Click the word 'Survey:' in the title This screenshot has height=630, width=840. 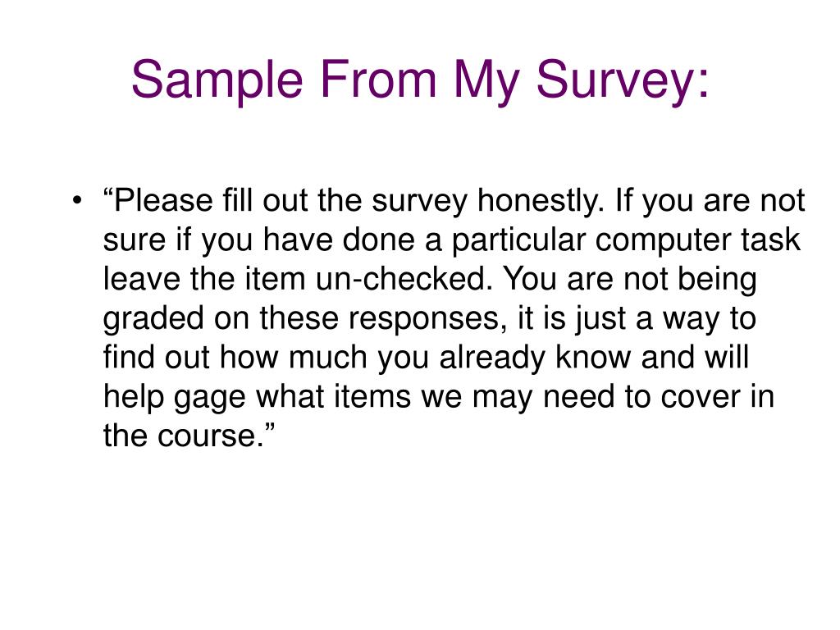click(623, 80)
